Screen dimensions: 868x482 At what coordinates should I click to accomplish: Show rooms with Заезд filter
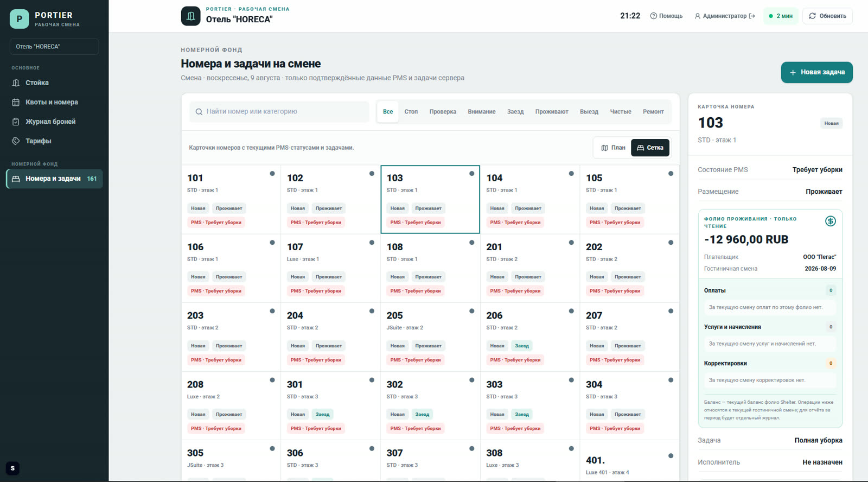point(515,112)
